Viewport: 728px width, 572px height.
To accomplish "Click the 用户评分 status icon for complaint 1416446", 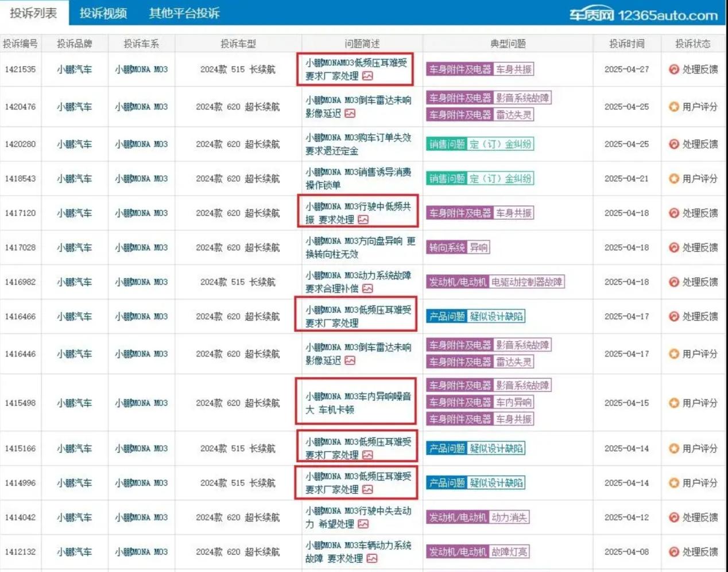I will coord(674,354).
